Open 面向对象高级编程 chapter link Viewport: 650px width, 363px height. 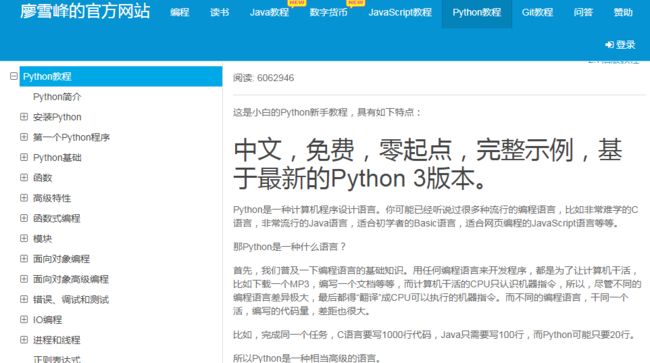coord(71,279)
